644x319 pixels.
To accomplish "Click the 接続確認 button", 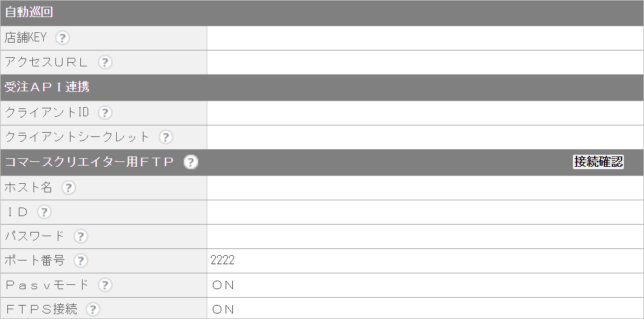I will [x=598, y=162].
